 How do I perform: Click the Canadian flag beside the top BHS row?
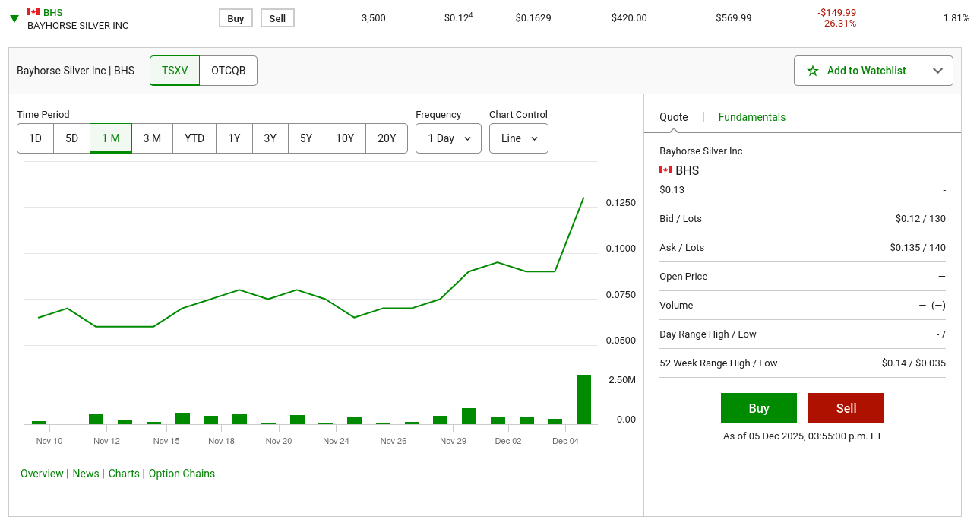pos(33,12)
